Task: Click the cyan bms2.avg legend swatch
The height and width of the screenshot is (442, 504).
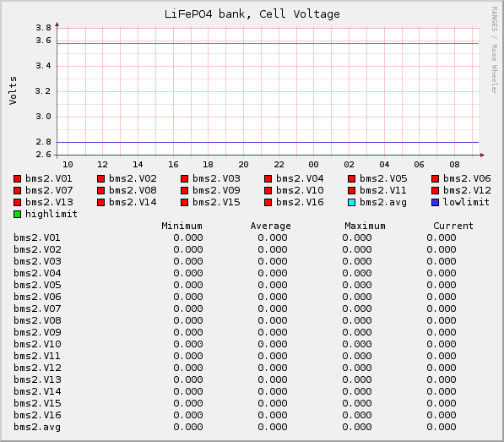Action: [352, 203]
